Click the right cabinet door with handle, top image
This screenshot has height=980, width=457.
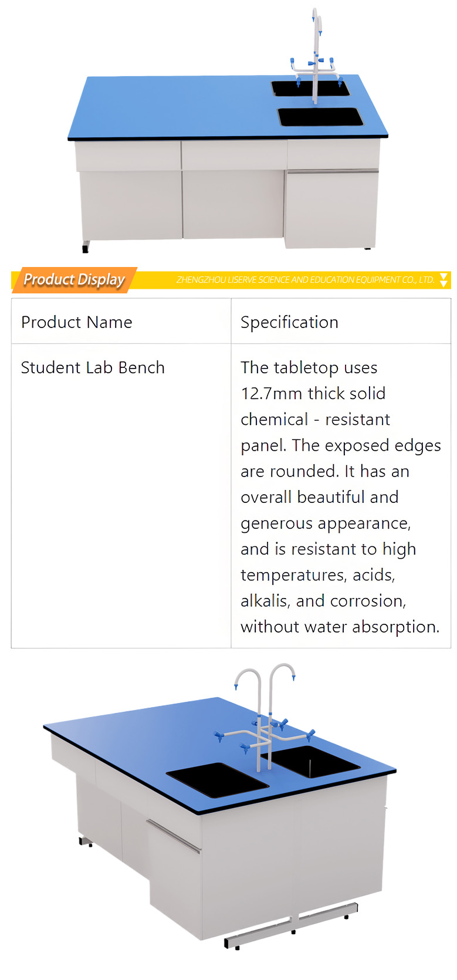tap(331, 208)
